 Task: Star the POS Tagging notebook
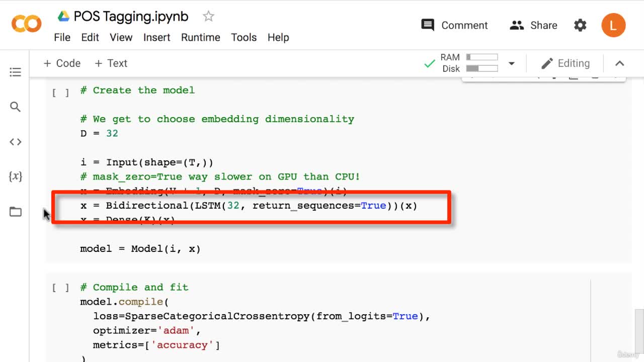(x=208, y=17)
